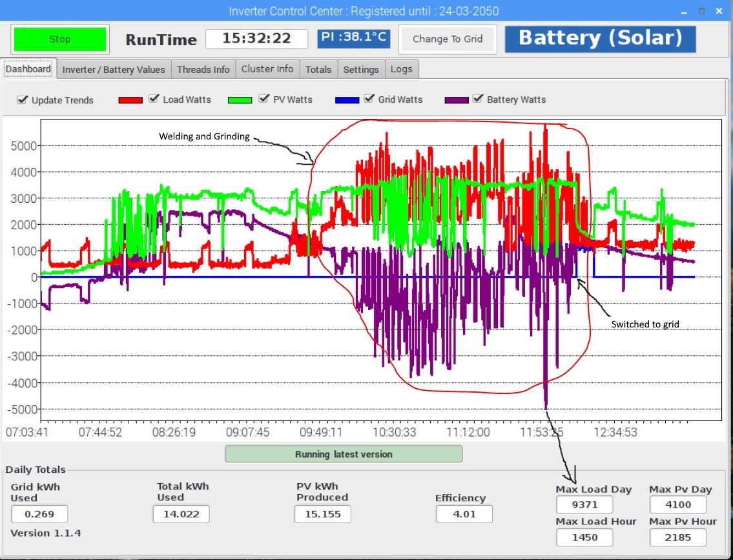
Task: Click the window title Inverter Control Center
Action: point(364,11)
